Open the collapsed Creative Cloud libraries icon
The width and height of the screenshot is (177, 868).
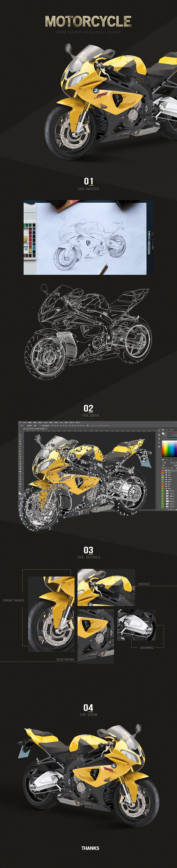pos(159,447)
